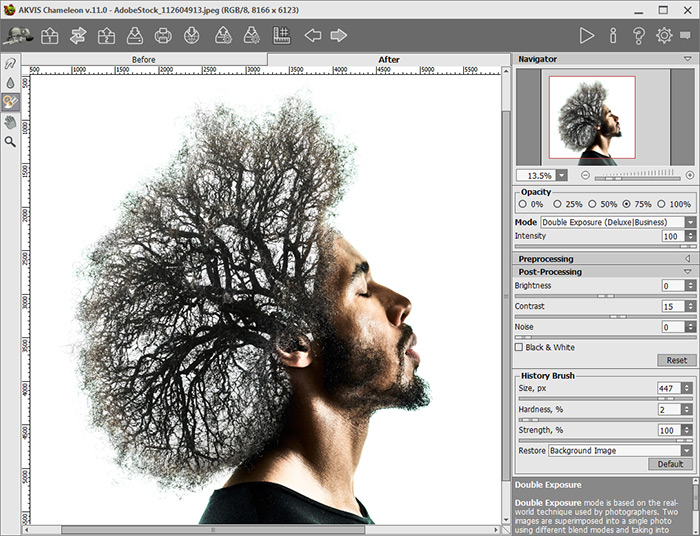Viewport: 700px width, 536px height.
Task: Zoom in with navigator plus icon
Action: (x=690, y=175)
